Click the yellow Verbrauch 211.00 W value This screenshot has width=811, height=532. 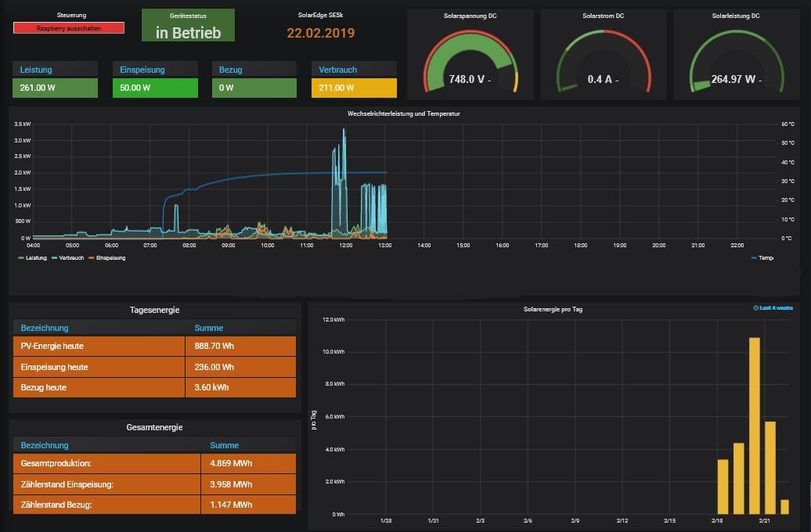353,88
